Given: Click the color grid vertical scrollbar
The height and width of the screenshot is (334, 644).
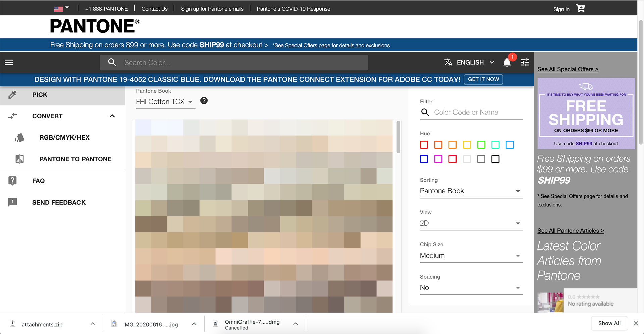Looking at the screenshot, I should tap(398, 137).
